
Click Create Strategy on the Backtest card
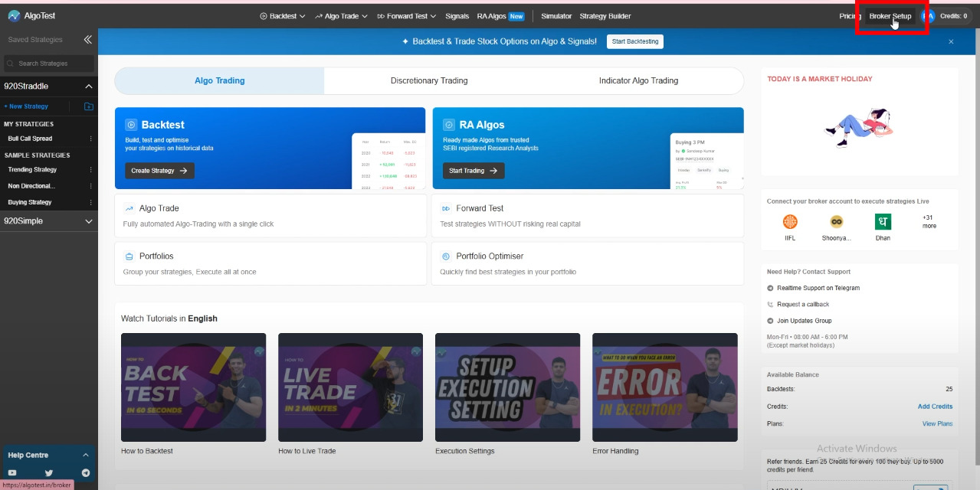click(159, 171)
